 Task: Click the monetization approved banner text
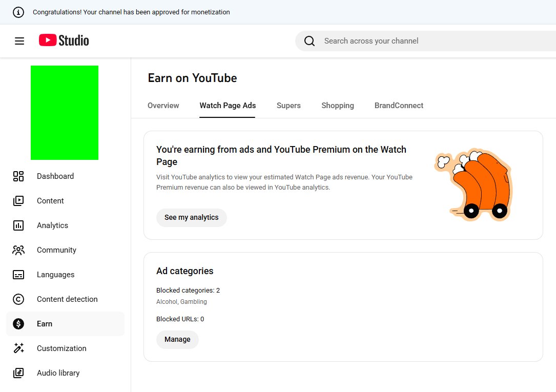tap(131, 12)
